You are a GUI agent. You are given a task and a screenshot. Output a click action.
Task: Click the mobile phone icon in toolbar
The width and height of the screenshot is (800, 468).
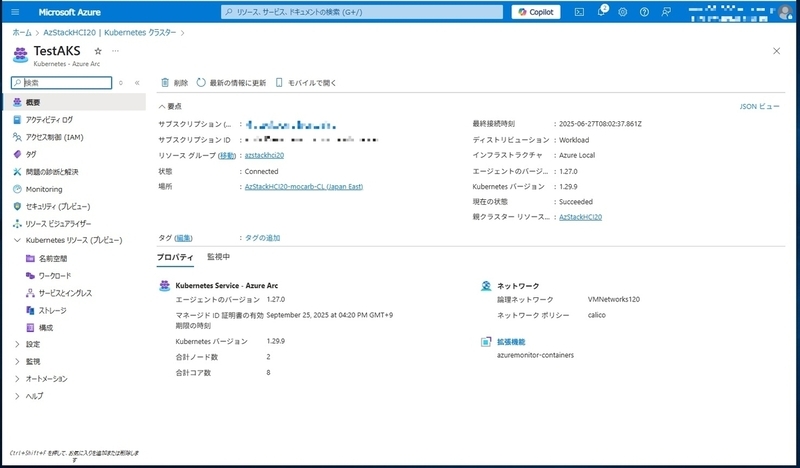click(x=279, y=83)
